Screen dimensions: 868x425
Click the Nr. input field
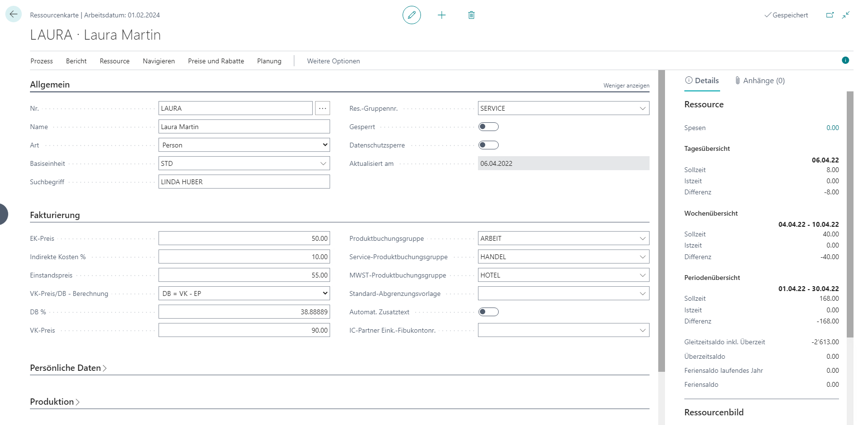click(x=235, y=108)
